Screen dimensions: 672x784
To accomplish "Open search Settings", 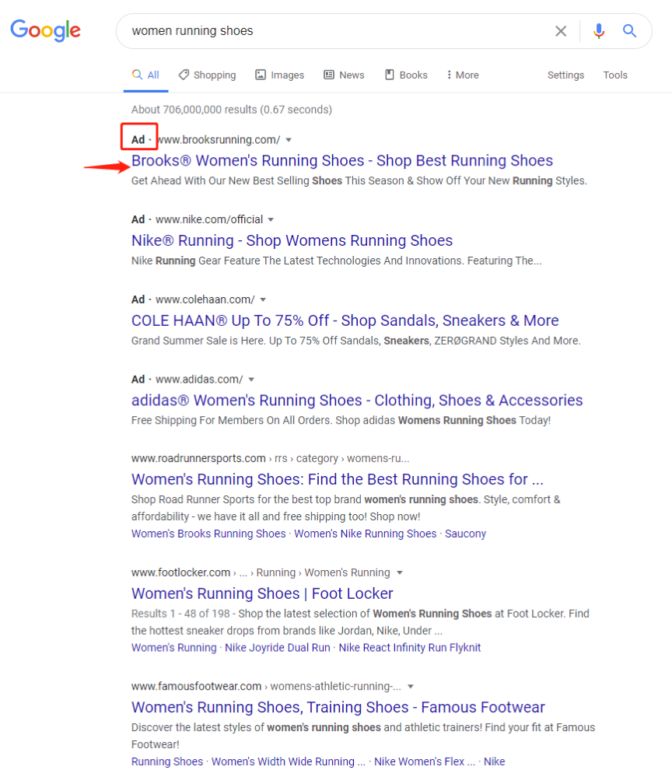I will [x=565, y=75].
